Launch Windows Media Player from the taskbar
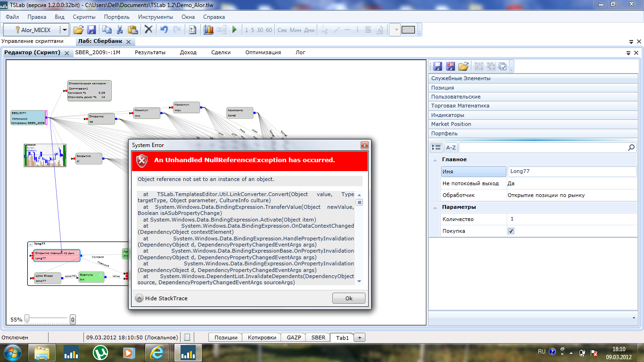Screen dimensions: 644x362 point(128,352)
